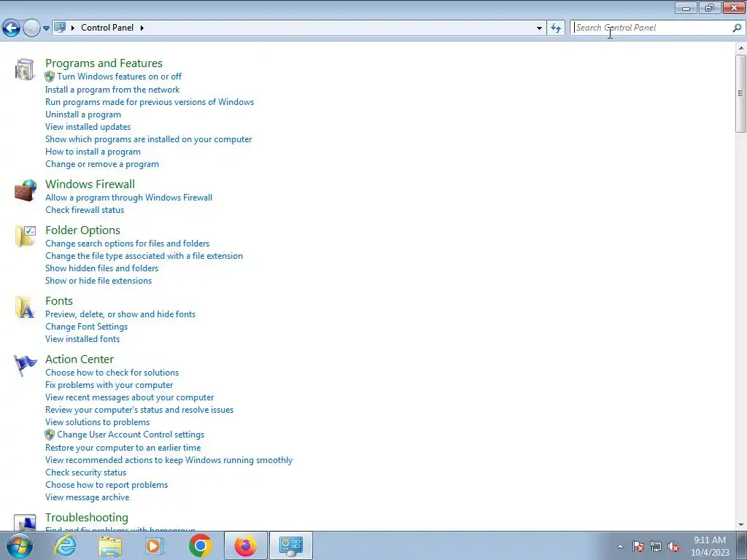
Task: Click the Action Center tray flag icon
Action: click(x=638, y=546)
